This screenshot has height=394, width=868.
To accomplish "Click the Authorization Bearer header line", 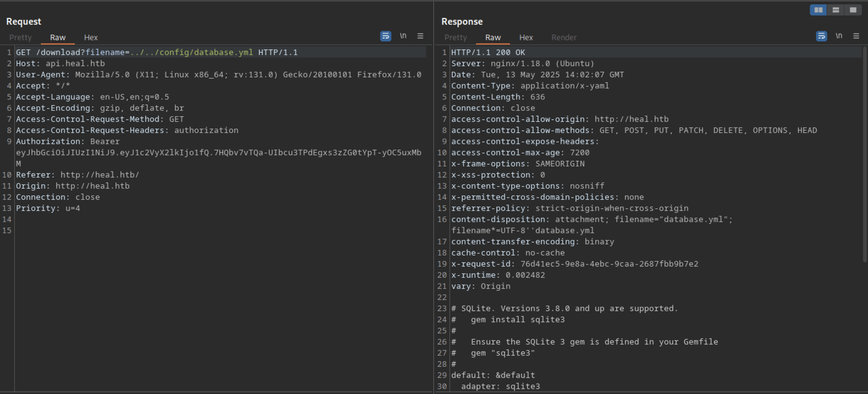I will point(68,142).
